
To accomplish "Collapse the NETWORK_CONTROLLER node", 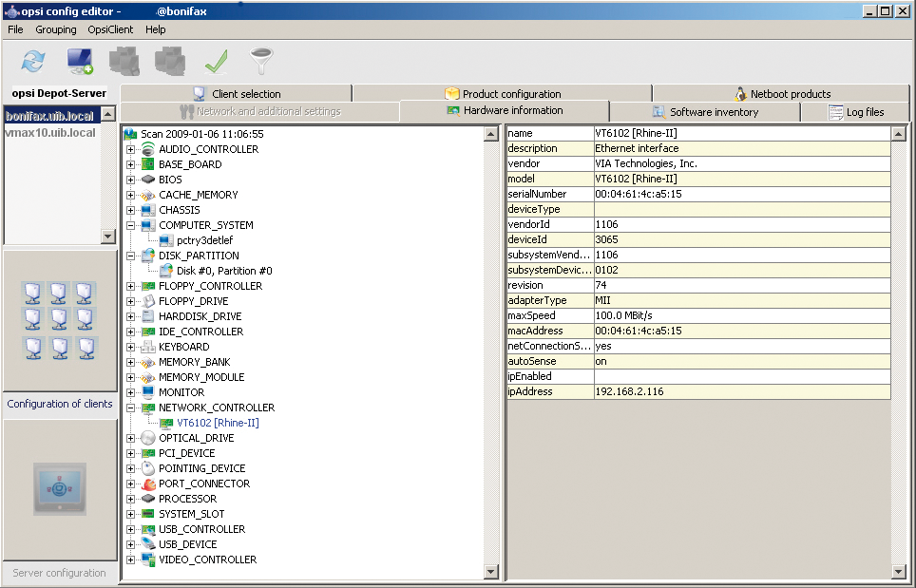I will click(x=131, y=407).
